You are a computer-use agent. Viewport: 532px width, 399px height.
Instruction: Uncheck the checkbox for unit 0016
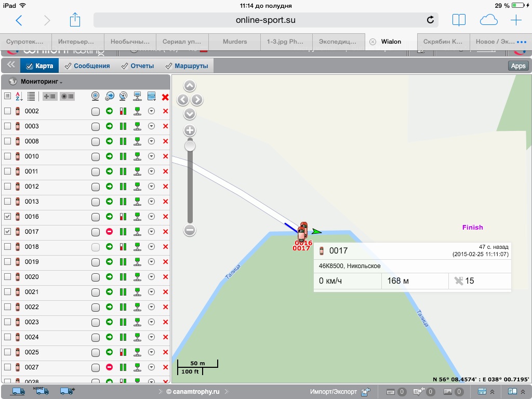[x=7, y=217]
